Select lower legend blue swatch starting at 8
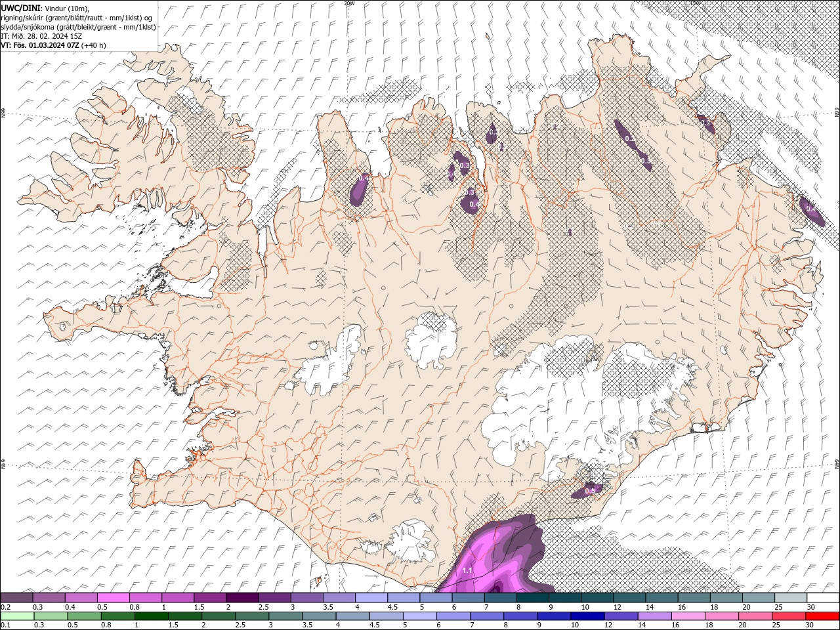This screenshot has height=630, width=840. (x=520, y=616)
